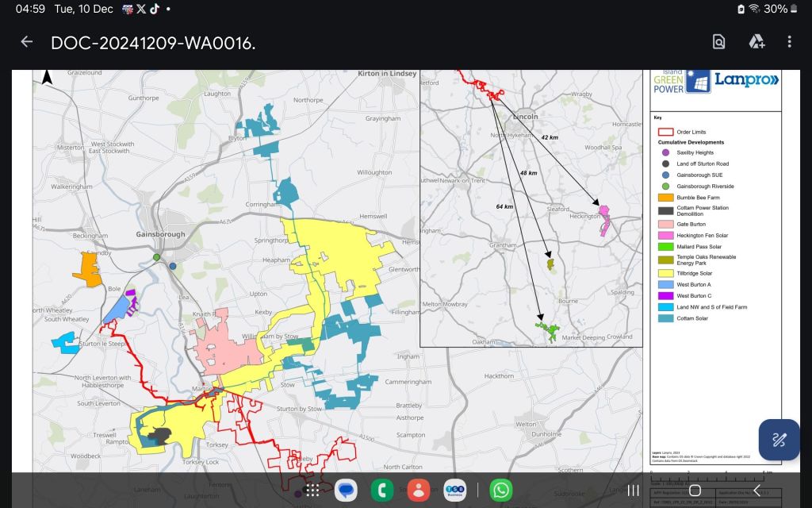This screenshot has width=812, height=508.
Task: Tap the floating edit pen button
Action: click(x=779, y=440)
